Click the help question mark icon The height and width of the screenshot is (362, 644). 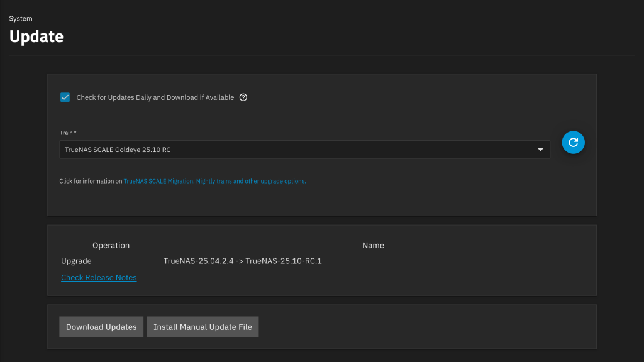(x=243, y=97)
